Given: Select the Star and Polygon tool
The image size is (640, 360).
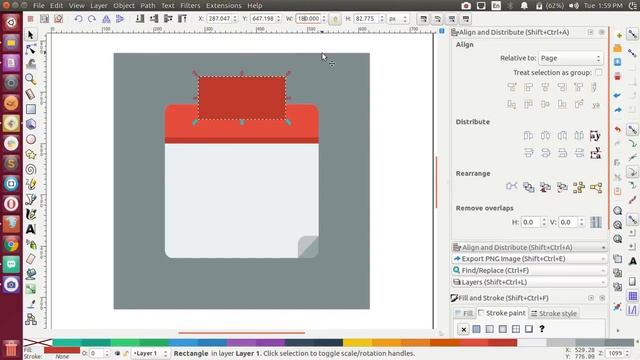Looking at the screenshot, I should click(31, 154).
